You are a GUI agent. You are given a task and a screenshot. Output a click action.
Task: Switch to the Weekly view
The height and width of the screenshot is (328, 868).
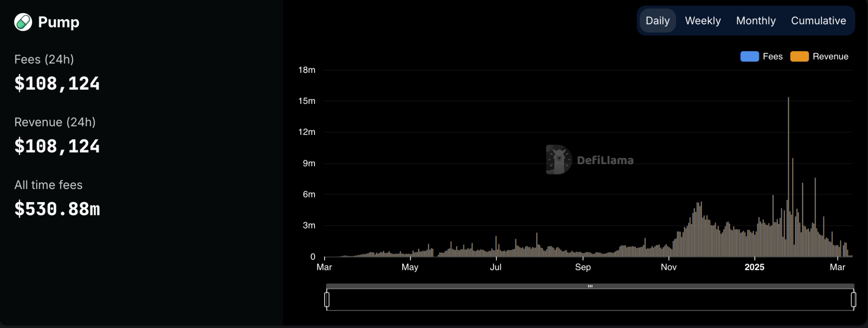pyautogui.click(x=703, y=21)
